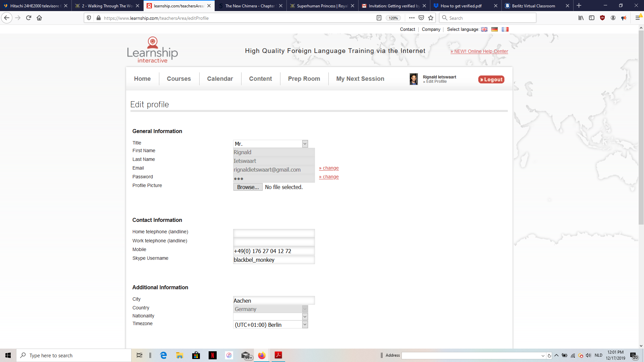Click the German flag language icon
Image resolution: width=644 pixels, height=362 pixels.
pyautogui.click(x=494, y=29)
